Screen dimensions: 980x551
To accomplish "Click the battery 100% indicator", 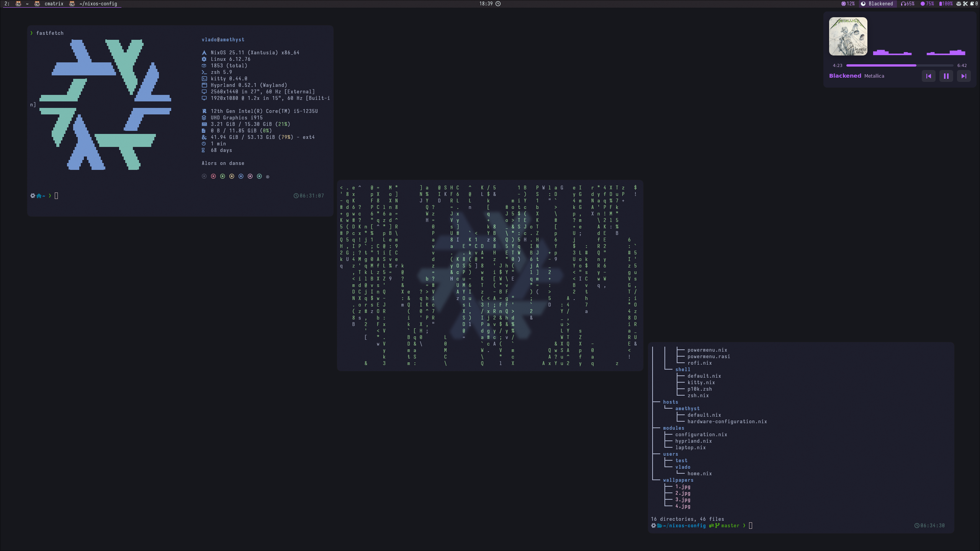I will tap(946, 4).
